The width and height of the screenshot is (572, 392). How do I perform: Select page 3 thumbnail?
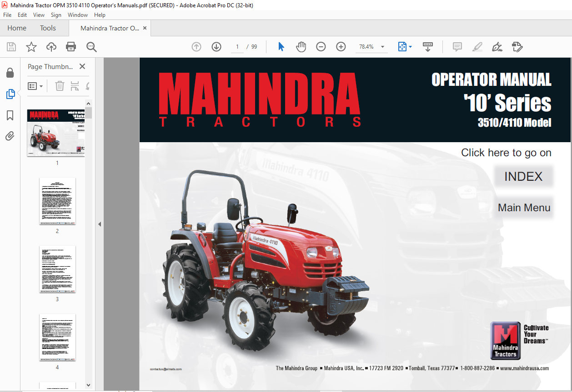pyautogui.click(x=57, y=269)
